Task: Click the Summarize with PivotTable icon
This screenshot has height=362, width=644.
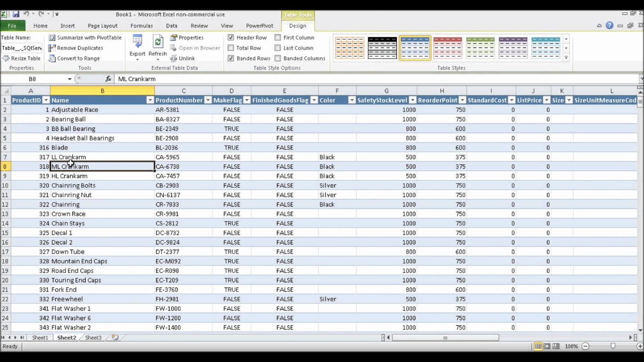Action: click(x=52, y=37)
